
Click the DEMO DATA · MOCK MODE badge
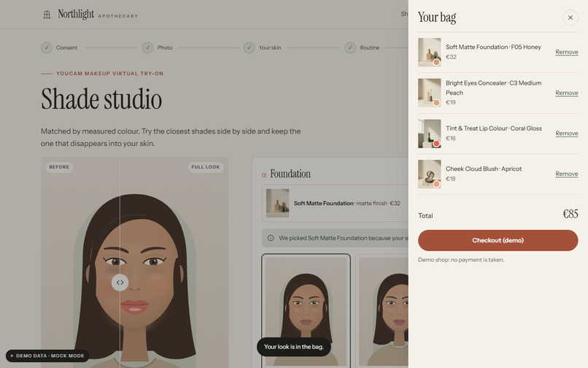point(47,356)
